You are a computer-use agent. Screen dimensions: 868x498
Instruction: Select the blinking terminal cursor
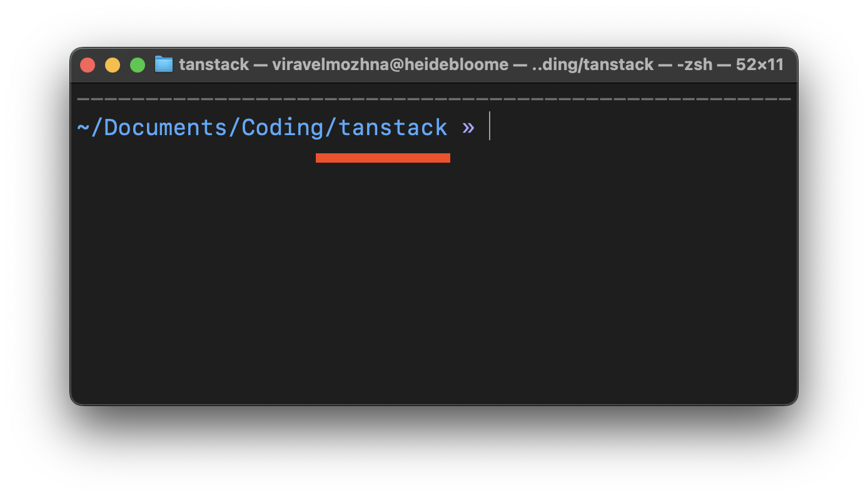coord(490,126)
